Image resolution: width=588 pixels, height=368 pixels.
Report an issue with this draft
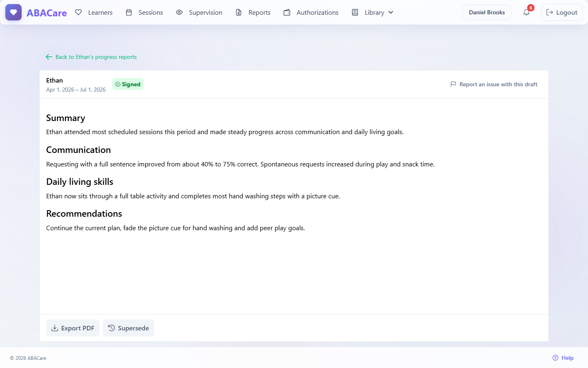[494, 84]
